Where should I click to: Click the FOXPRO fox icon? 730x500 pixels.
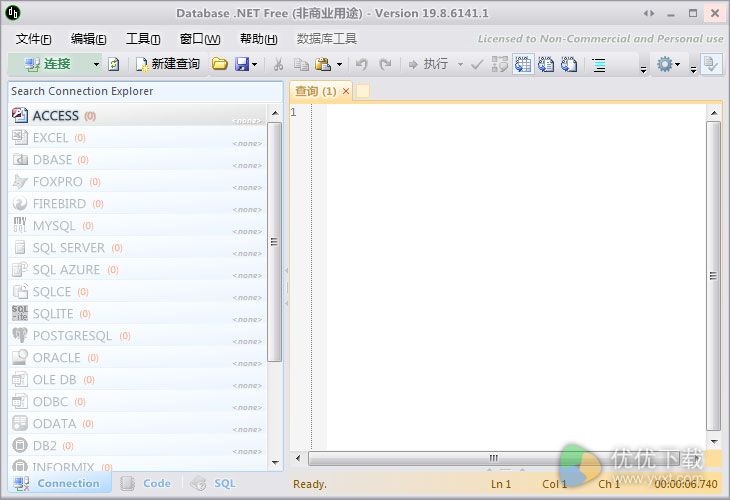(20, 182)
